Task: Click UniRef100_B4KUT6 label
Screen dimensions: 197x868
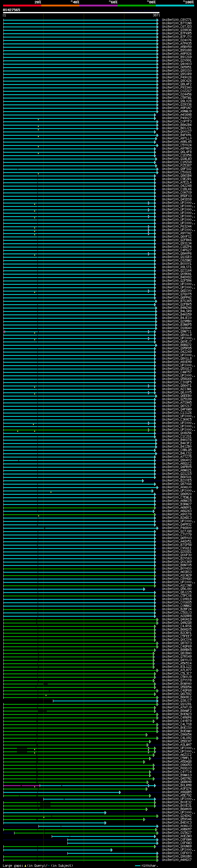Action: (177, 440)
